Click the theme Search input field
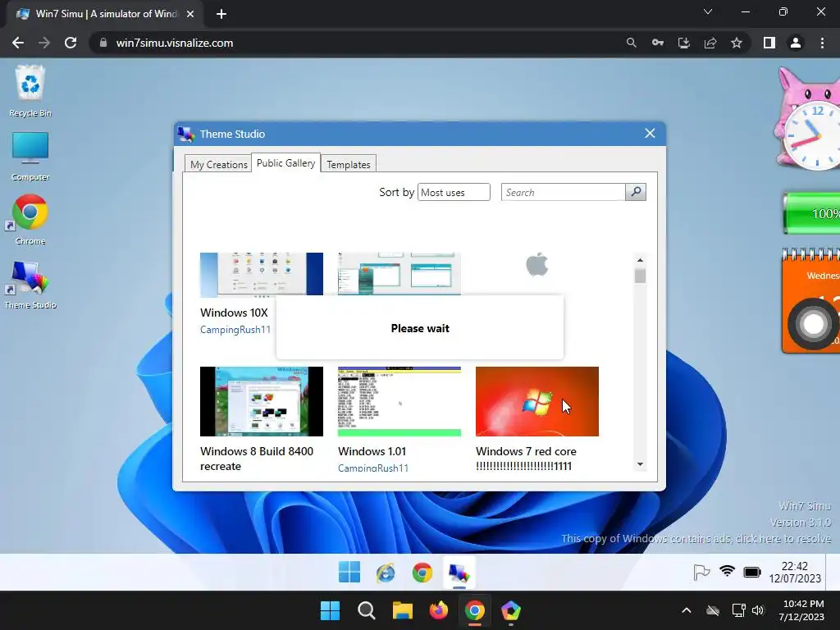The height and width of the screenshot is (630, 840). pos(563,192)
